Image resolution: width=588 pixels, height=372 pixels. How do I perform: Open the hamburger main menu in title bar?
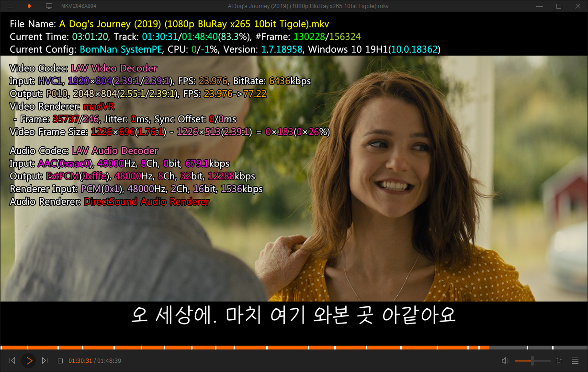10,6
